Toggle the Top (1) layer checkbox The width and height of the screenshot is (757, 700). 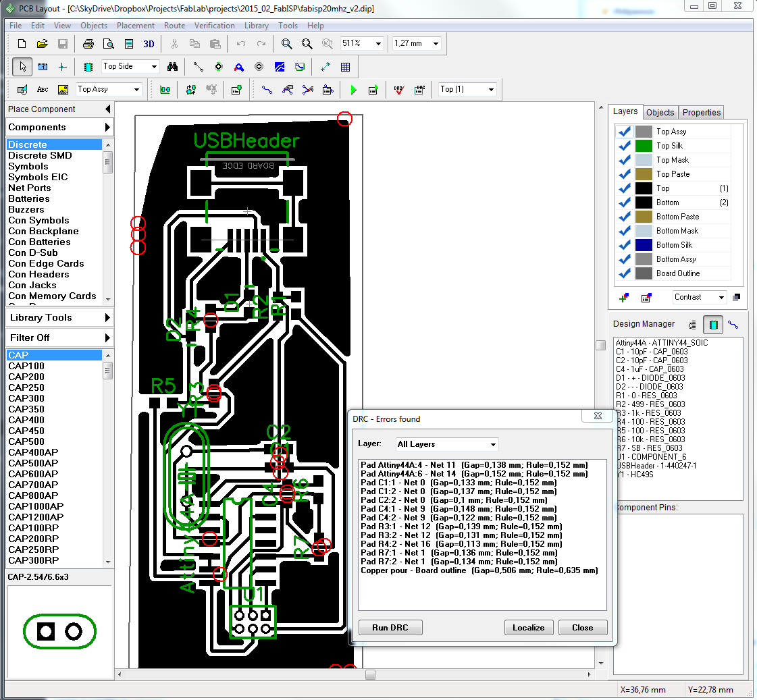[x=625, y=188]
